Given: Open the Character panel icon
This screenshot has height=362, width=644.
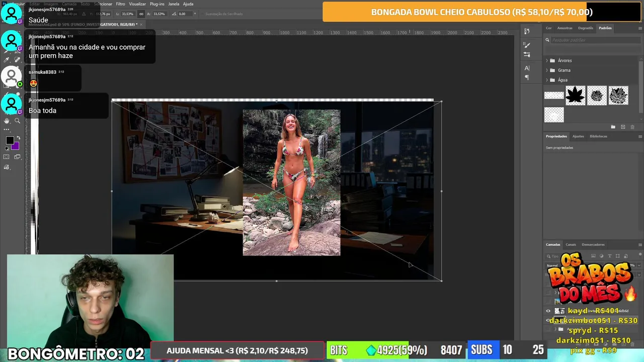Looking at the screenshot, I should pyautogui.click(x=527, y=68).
